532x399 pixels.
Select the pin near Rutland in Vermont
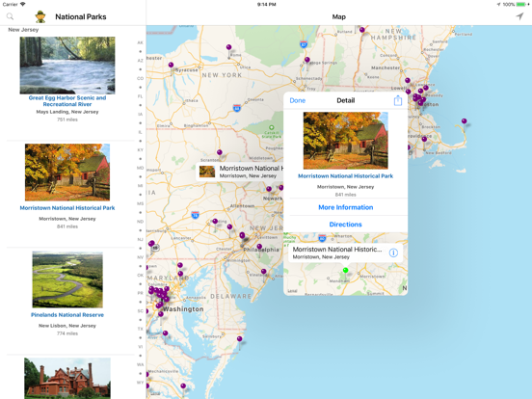click(362, 30)
